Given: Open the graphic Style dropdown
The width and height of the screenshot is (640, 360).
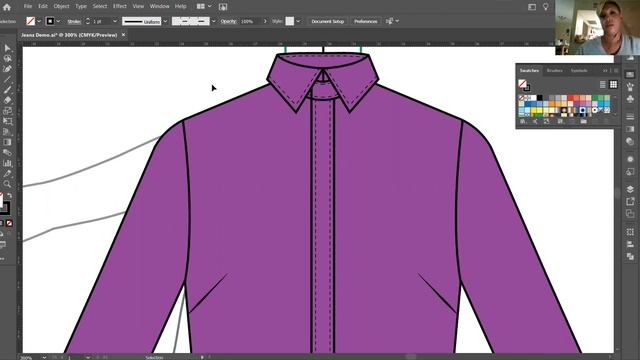Looking at the screenshot, I should coord(298,21).
